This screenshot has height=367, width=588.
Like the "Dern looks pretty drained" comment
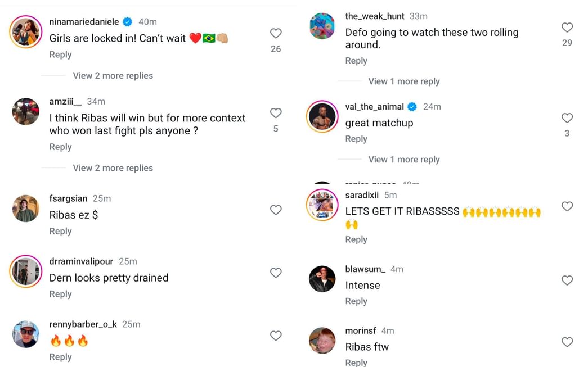click(276, 273)
